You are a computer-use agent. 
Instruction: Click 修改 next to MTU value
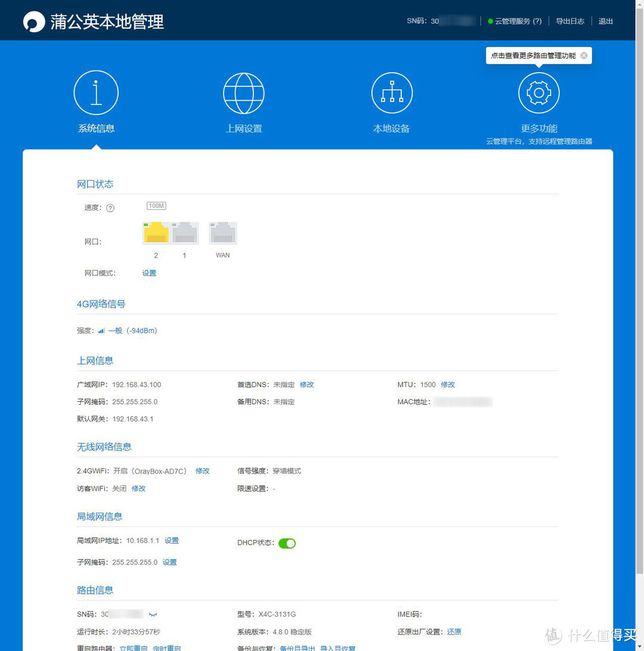448,385
